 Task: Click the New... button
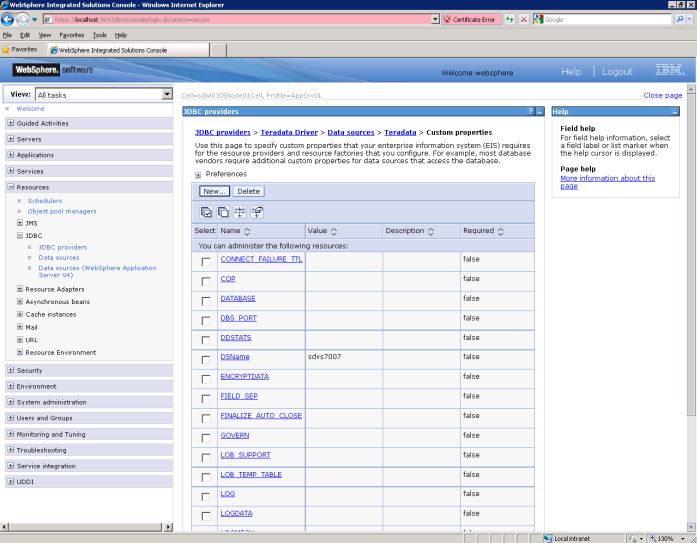point(214,192)
